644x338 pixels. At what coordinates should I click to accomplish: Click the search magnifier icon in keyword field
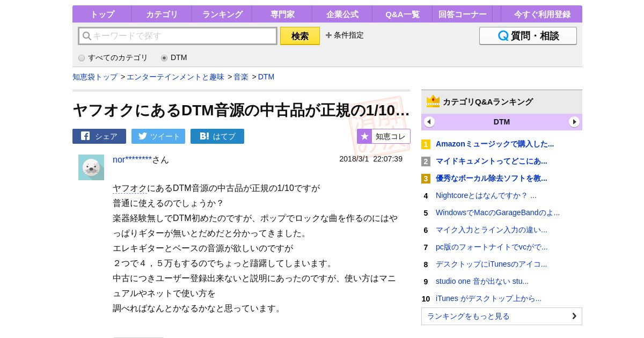87,36
